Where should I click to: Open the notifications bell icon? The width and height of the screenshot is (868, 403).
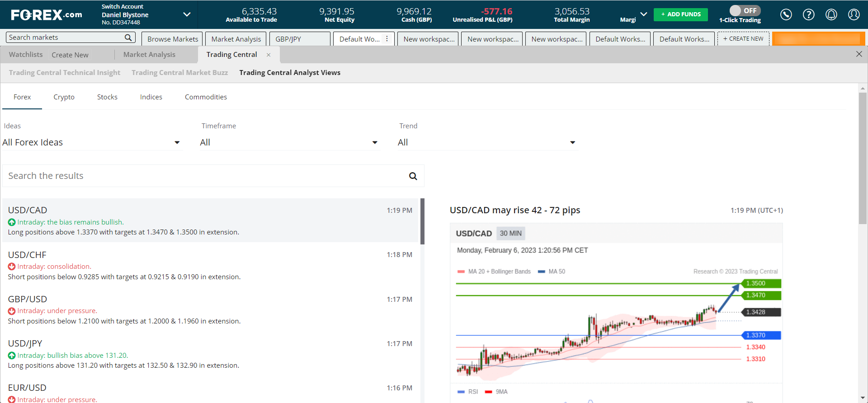click(x=831, y=14)
